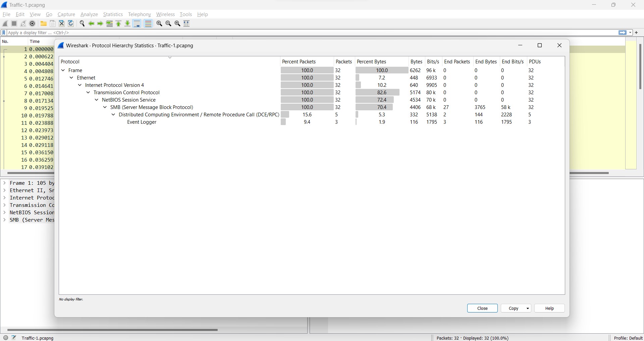Click the resize columns icon
This screenshot has width=644, height=341.
[187, 23]
